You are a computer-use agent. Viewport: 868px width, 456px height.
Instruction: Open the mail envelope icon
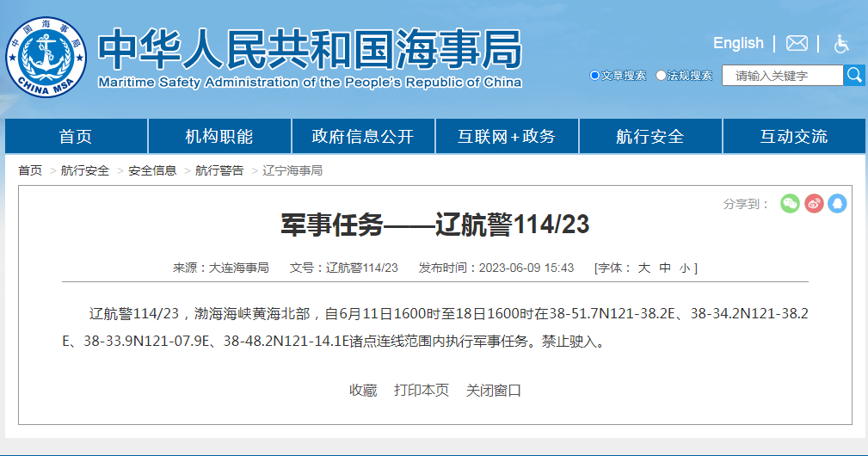point(797,43)
